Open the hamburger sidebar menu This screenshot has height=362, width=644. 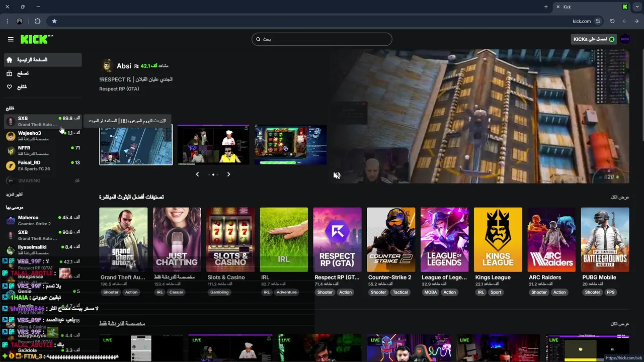11,39
